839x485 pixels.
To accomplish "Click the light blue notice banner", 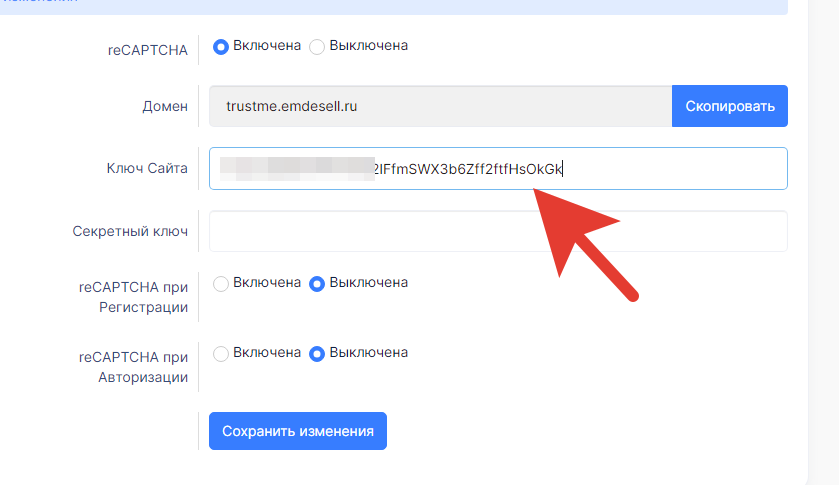I will click(x=400, y=6).
